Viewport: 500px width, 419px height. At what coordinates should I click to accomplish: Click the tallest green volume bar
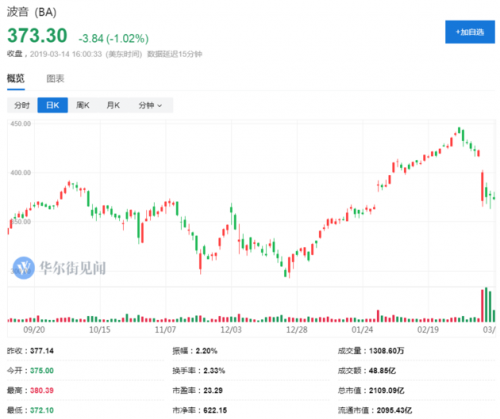tap(486, 305)
